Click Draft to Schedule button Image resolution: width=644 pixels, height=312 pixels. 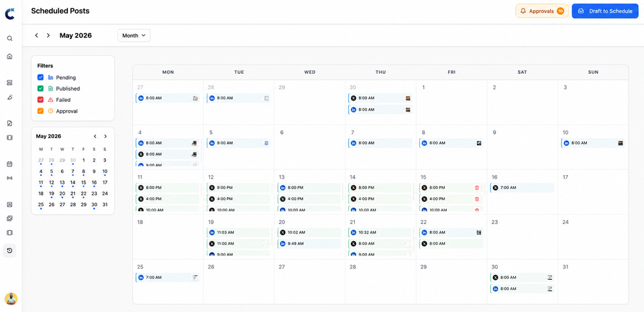click(605, 11)
